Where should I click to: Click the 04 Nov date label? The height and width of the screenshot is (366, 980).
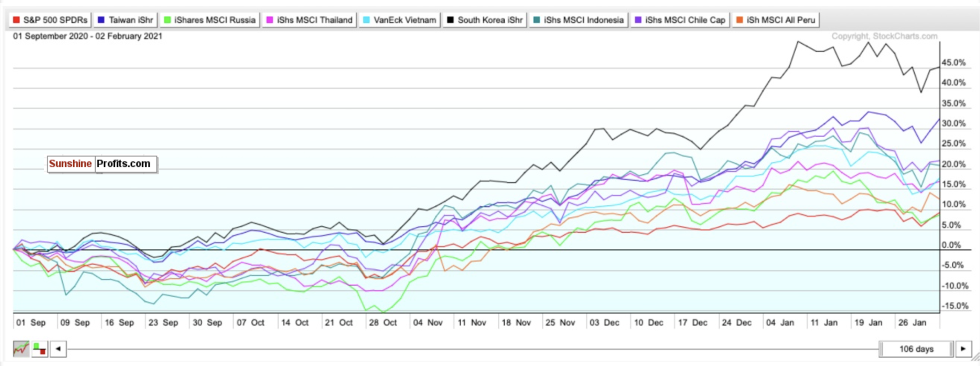(x=428, y=323)
